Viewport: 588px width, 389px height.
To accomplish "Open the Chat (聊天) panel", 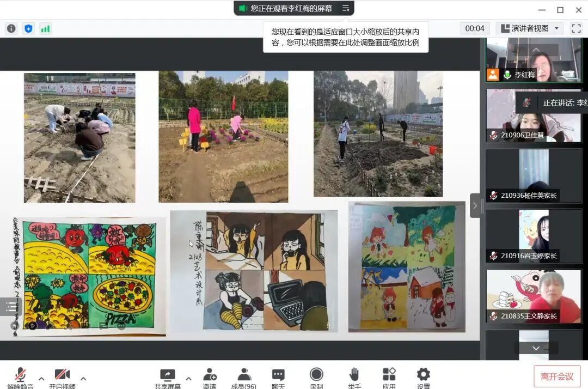I will (x=278, y=376).
